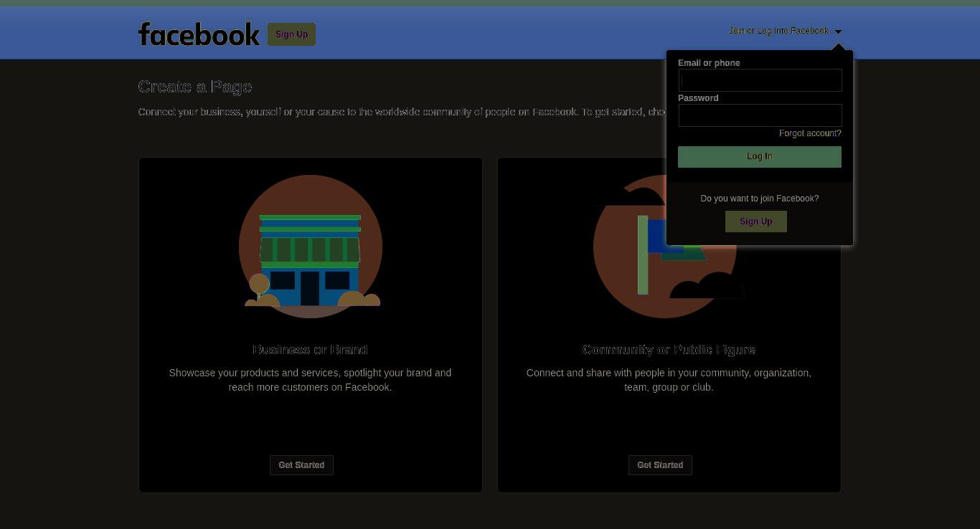Collapse the Join or Log Into Facebook dropdown
980x529 pixels.
coord(778,31)
